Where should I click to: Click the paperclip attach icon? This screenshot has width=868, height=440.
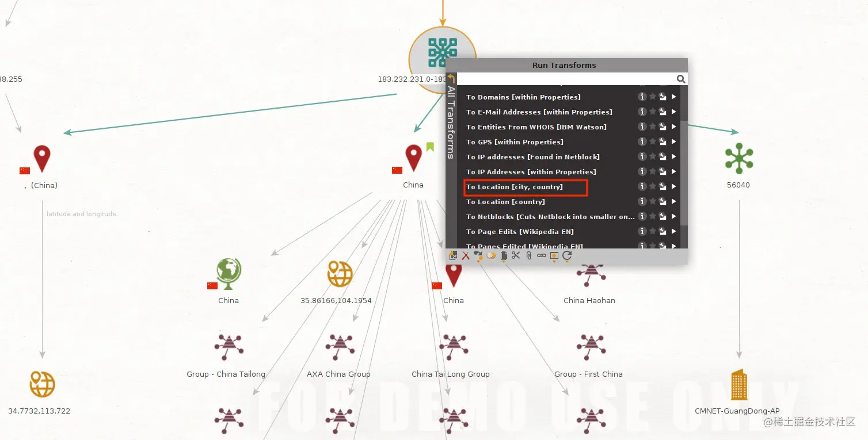[x=528, y=256]
